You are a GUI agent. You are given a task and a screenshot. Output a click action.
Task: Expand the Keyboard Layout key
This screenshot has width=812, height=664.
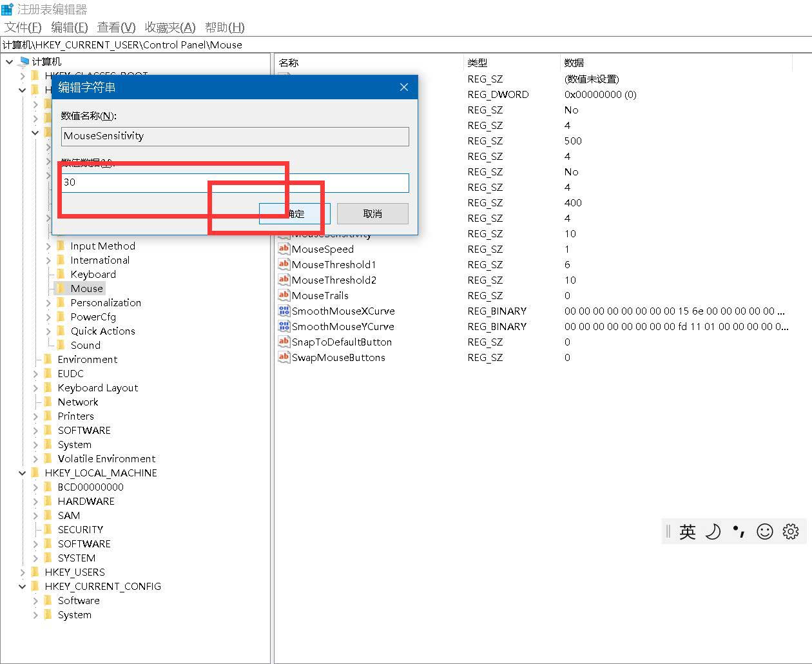coord(35,388)
